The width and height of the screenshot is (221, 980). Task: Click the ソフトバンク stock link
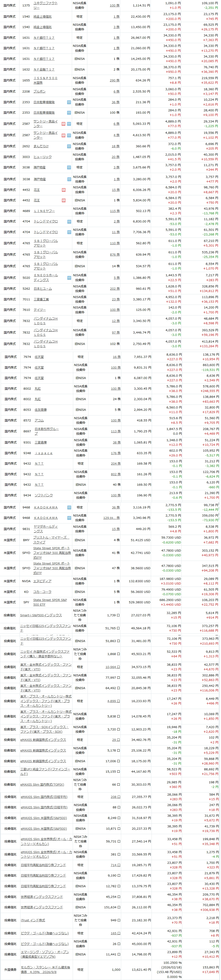point(44,495)
